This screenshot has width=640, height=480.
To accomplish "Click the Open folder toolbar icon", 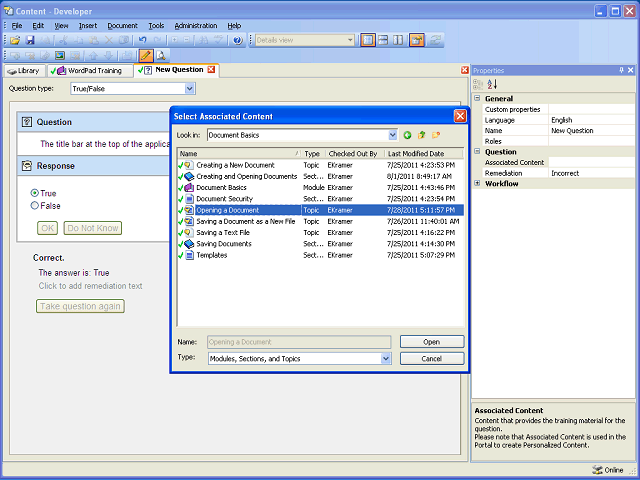I will coord(15,40).
